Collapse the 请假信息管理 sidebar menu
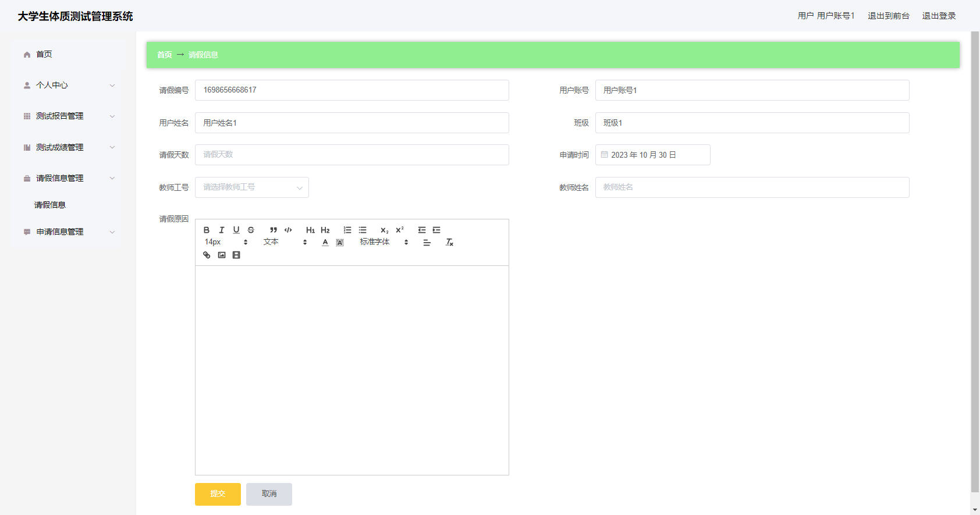 [x=69, y=178]
